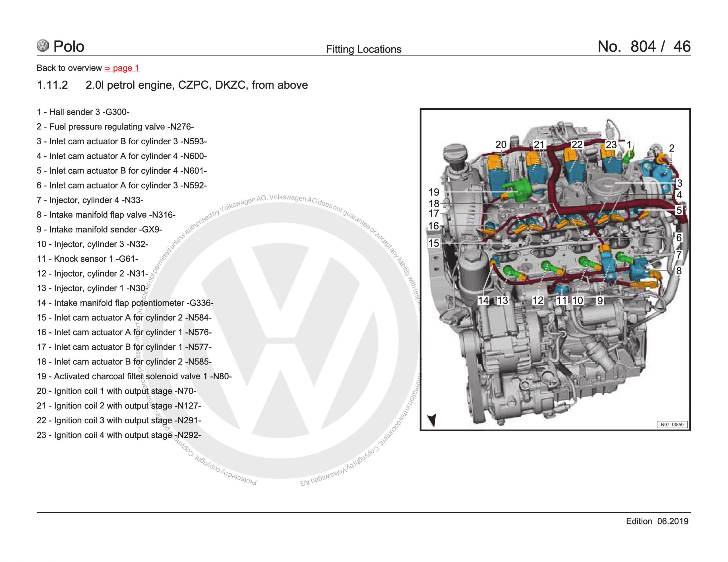The width and height of the screenshot is (728, 562).
Task: Click the VW logo beside Polo
Action: point(43,46)
